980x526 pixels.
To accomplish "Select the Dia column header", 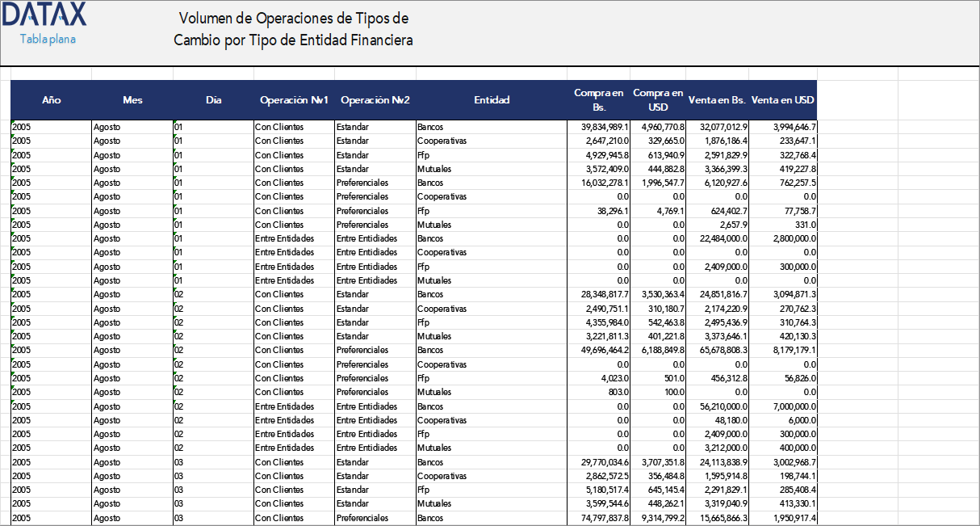I will 212,100.
